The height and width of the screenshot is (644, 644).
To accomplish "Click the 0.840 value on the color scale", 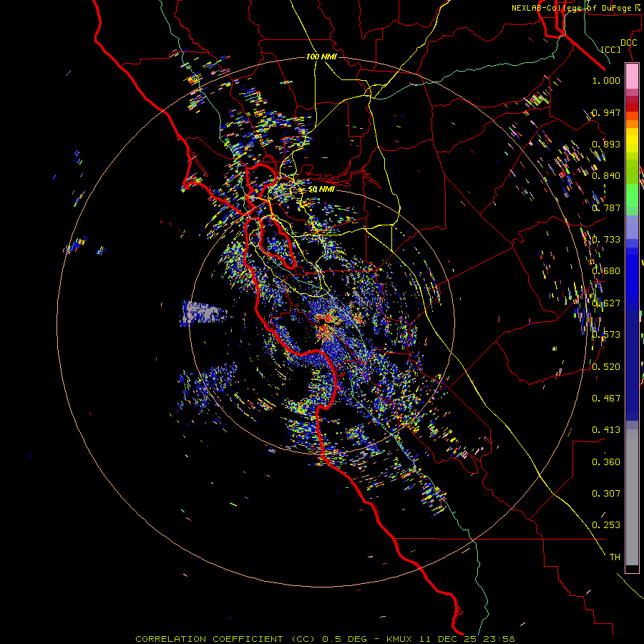I will (x=606, y=176).
